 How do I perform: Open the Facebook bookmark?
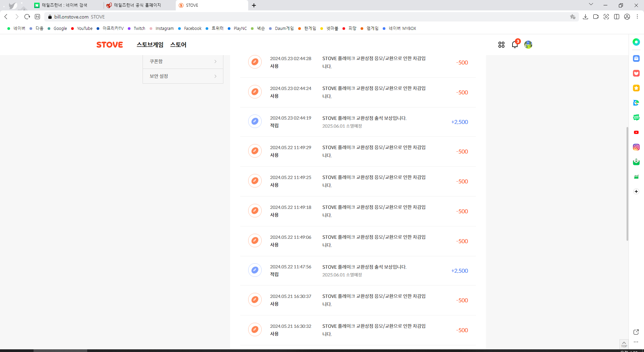click(x=190, y=29)
